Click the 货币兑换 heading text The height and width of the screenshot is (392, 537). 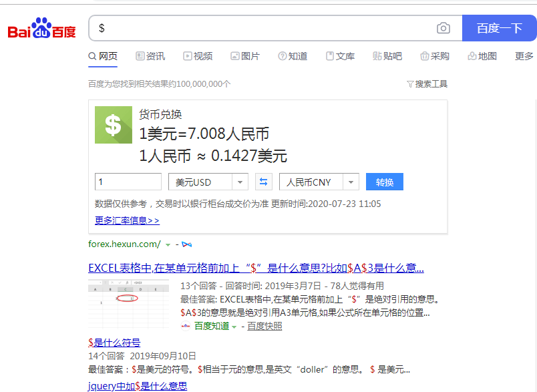160,114
